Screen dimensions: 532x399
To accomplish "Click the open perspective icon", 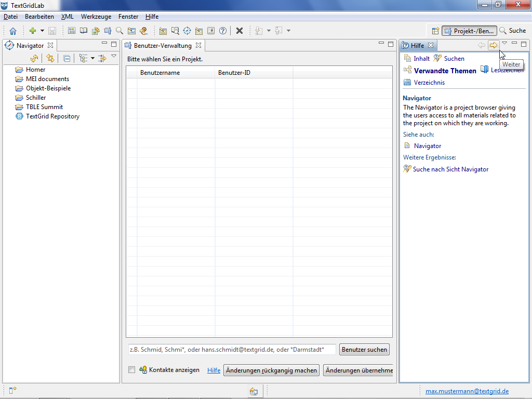I will coord(435,31).
